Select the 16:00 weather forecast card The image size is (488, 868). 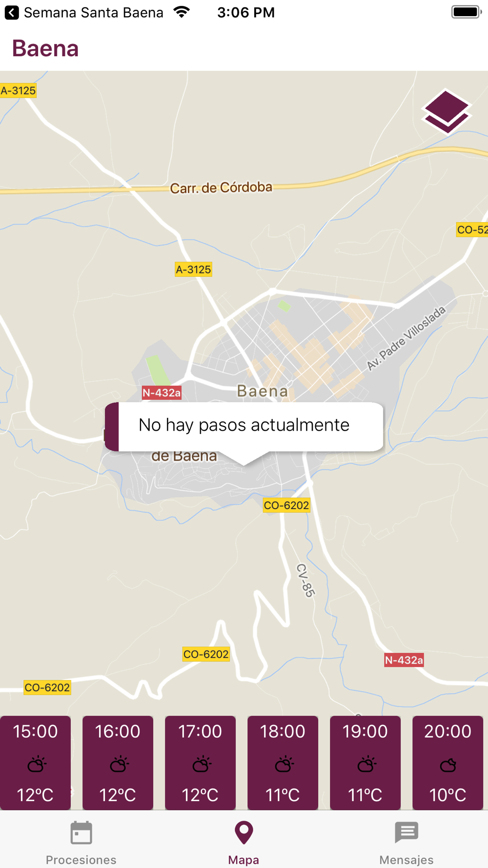118,763
